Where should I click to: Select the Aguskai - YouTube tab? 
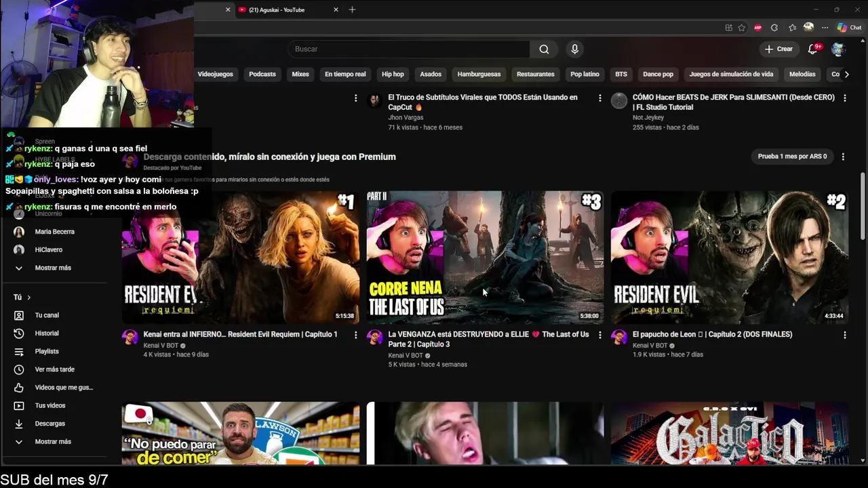pos(288,9)
